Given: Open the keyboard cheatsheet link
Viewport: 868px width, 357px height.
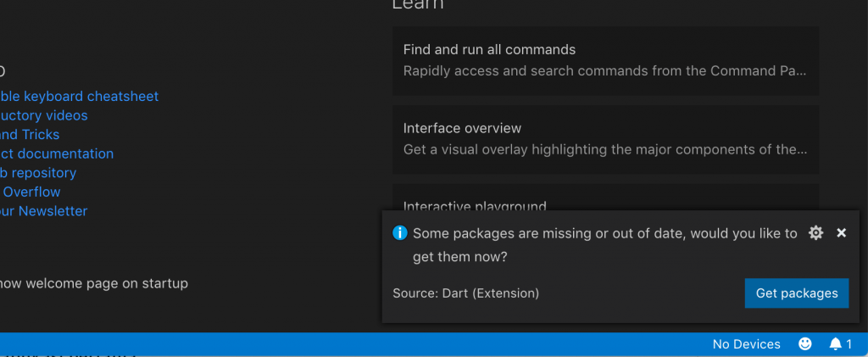Looking at the screenshot, I should point(79,97).
